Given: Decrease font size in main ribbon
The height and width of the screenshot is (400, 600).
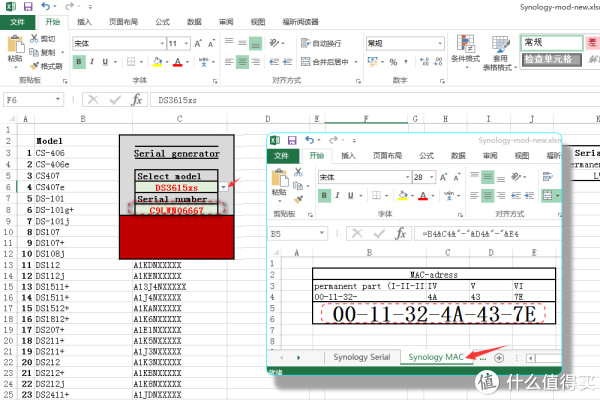Looking at the screenshot, I should point(211,44).
